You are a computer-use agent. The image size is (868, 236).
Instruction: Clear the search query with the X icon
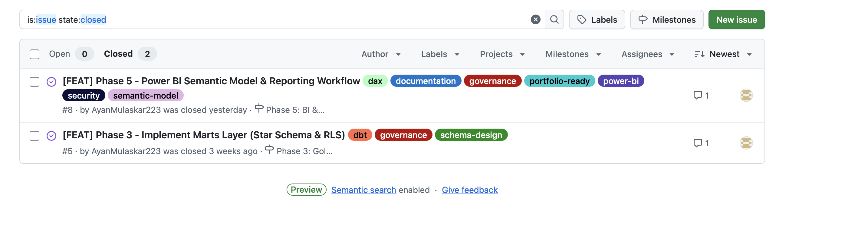coord(535,20)
